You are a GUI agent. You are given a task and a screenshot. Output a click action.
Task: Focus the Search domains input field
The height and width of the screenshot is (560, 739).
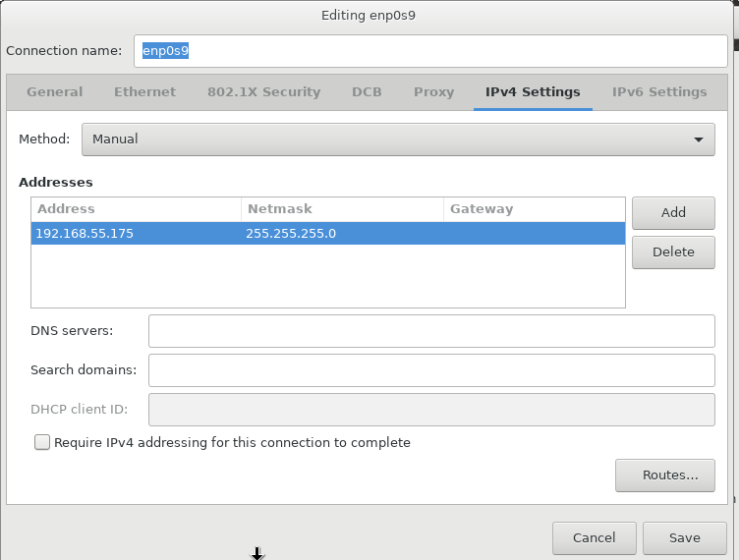(x=431, y=370)
